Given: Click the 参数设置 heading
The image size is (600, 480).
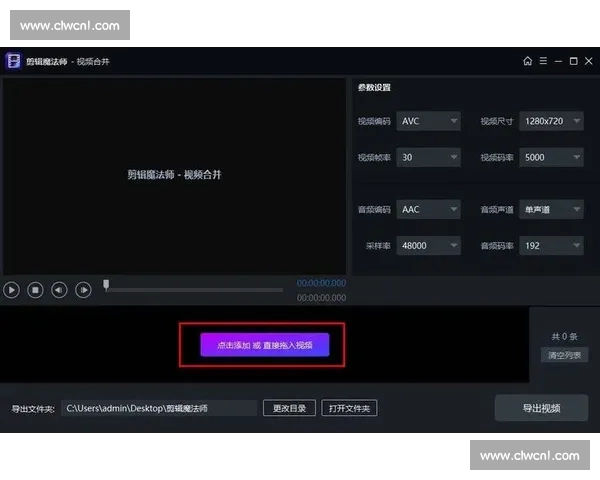Looking at the screenshot, I should (374, 88).
